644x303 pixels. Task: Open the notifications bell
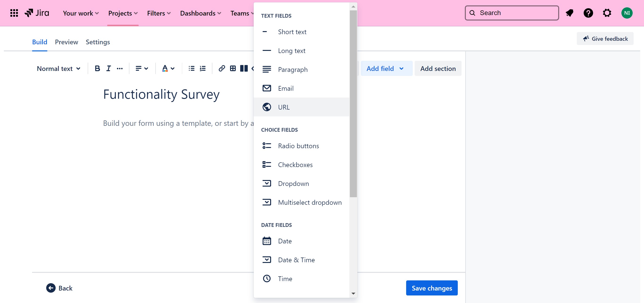point(569,13)
